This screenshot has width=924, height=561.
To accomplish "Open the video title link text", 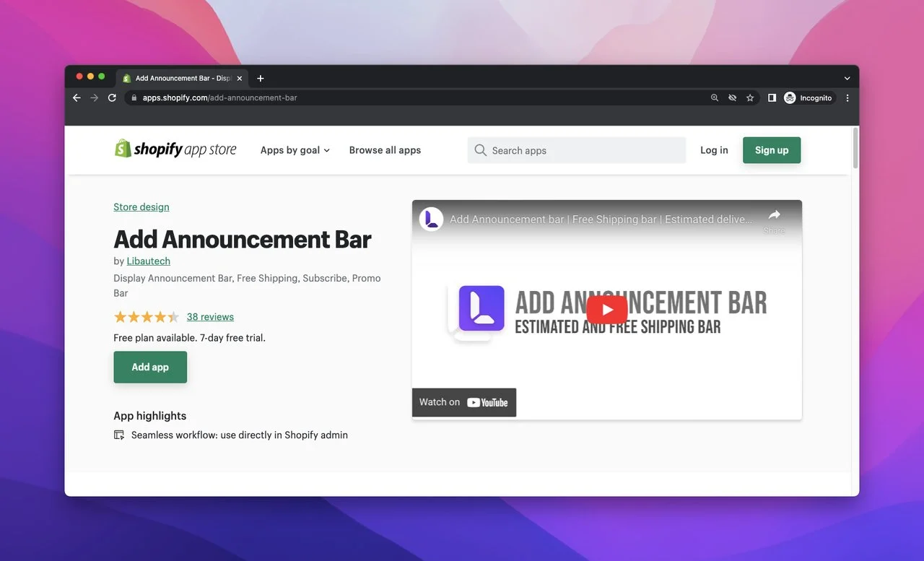I will tap(601, 219).
